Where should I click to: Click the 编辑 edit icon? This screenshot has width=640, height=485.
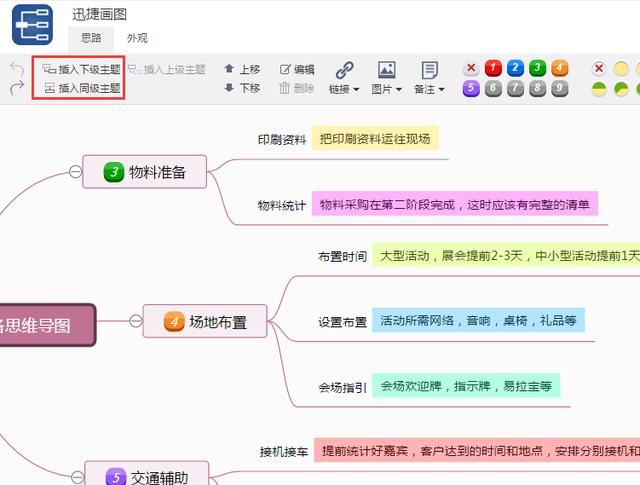pos(296,70)
